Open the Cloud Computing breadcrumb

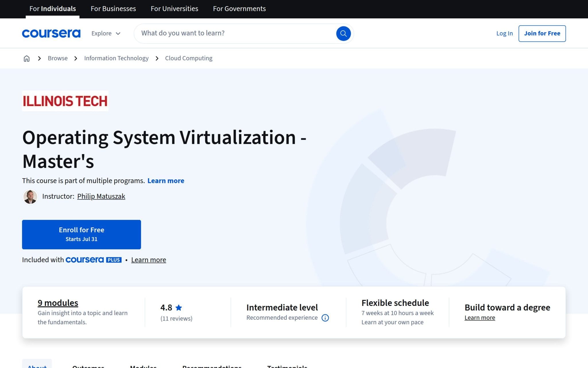pos(189,58)
